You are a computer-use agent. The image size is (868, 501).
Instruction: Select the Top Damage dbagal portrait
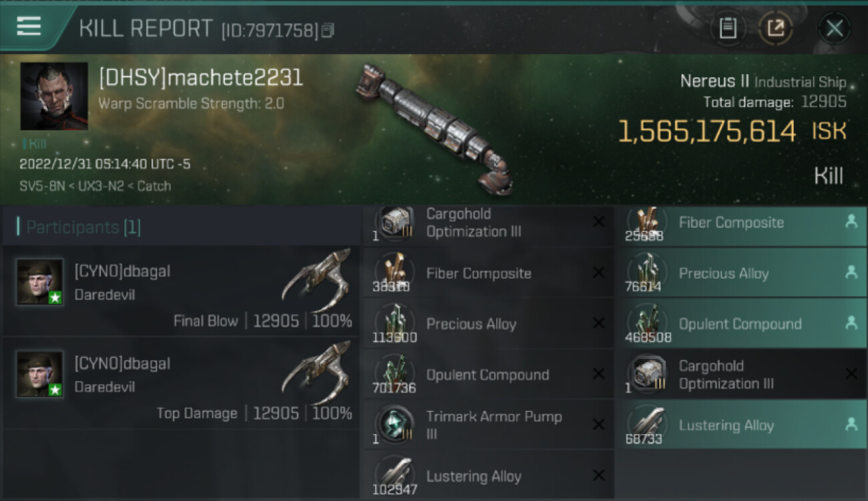(x=40, y=374)
